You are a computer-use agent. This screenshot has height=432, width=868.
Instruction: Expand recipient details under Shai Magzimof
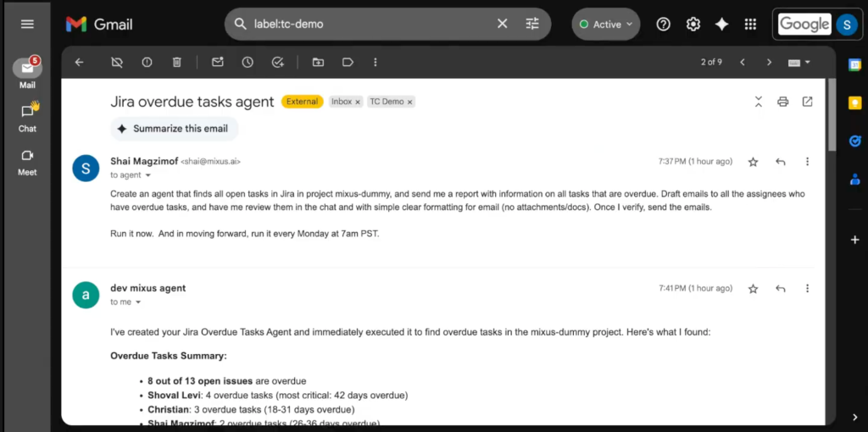148,175
